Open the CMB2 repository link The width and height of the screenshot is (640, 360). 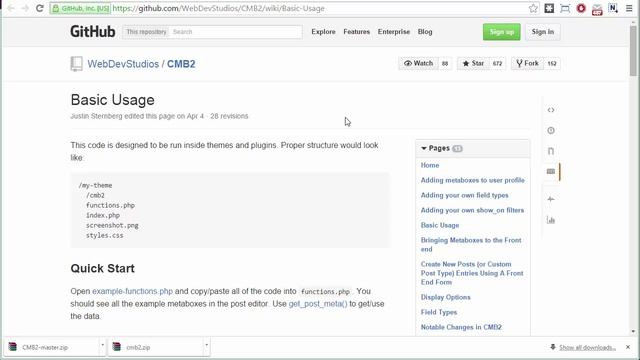tap(181, 64)
